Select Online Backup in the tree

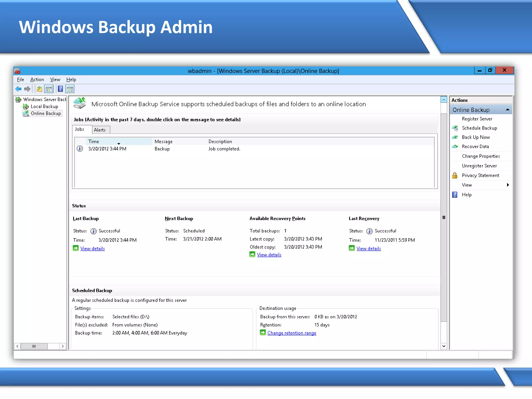click(x=46, y=114)
